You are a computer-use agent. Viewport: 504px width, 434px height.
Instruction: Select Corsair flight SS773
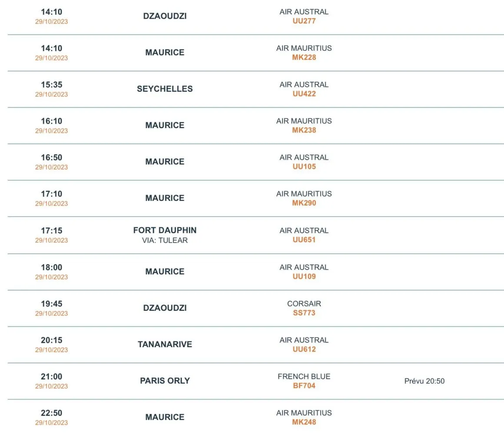[304, 313]
